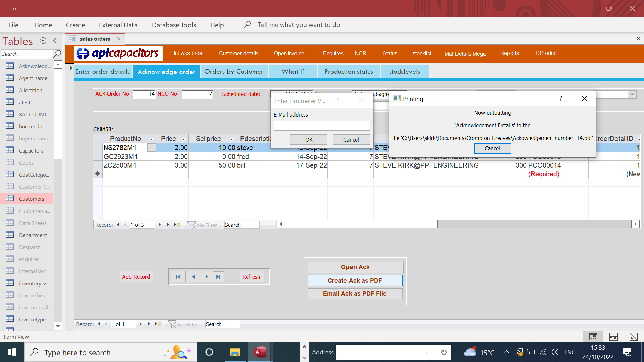Viewport: 644px width, 362px height.
Task: Switch to Layout View icon in status bar
Action: tap(613, 337)
